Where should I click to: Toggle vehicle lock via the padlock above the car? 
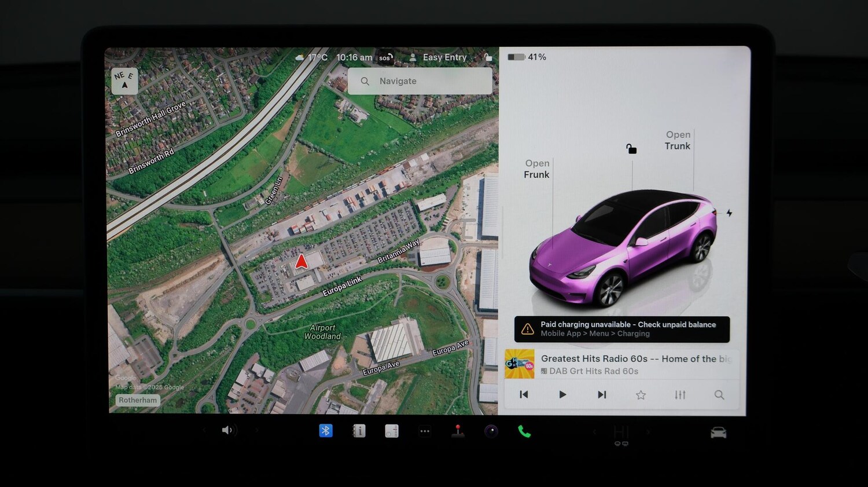[x=631, y=149]
